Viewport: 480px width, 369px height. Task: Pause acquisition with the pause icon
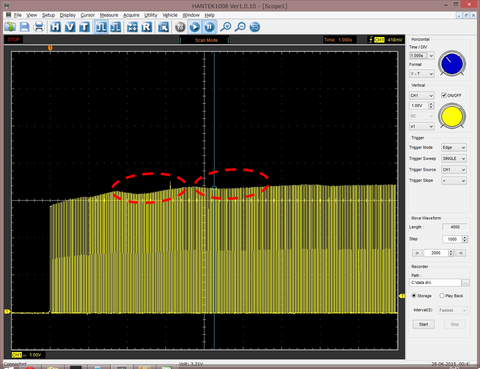pos(209,27)
